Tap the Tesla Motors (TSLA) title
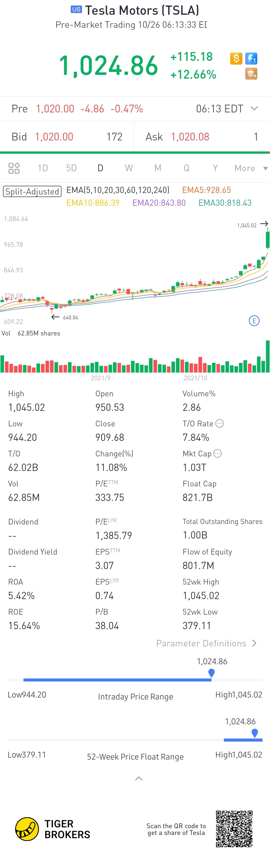 pos(142,11)
